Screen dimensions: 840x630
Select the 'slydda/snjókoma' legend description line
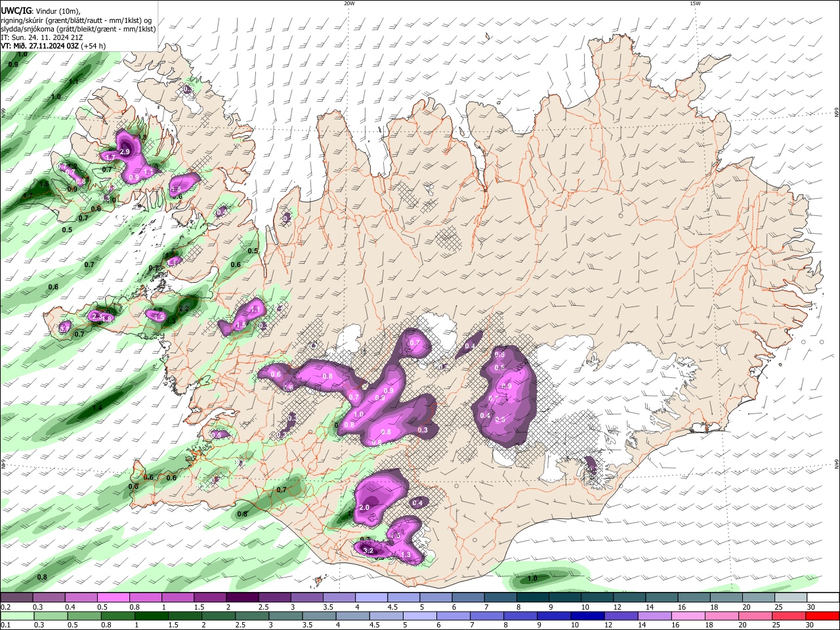[78, 29]
